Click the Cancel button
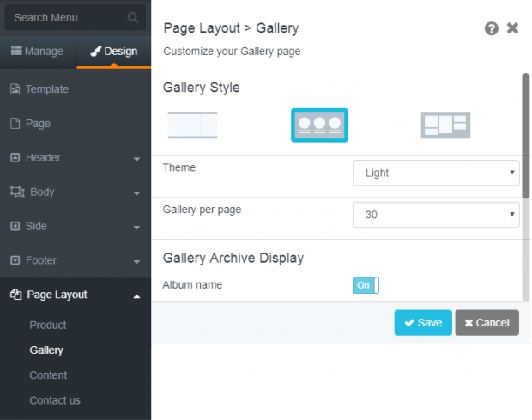The width and height of the screenshot is (532, 420). point(487,323)
